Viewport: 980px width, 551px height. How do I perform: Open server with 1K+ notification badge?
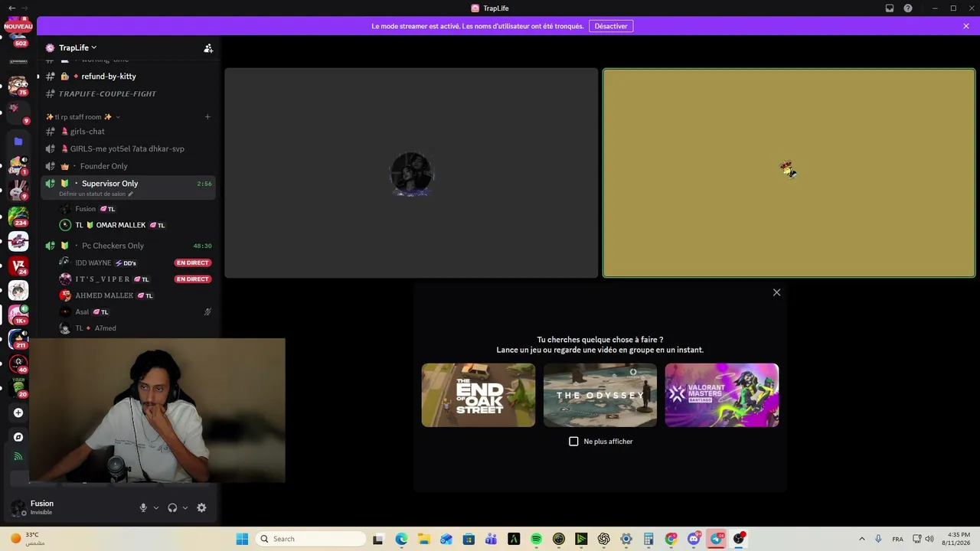tap(18, 315)
